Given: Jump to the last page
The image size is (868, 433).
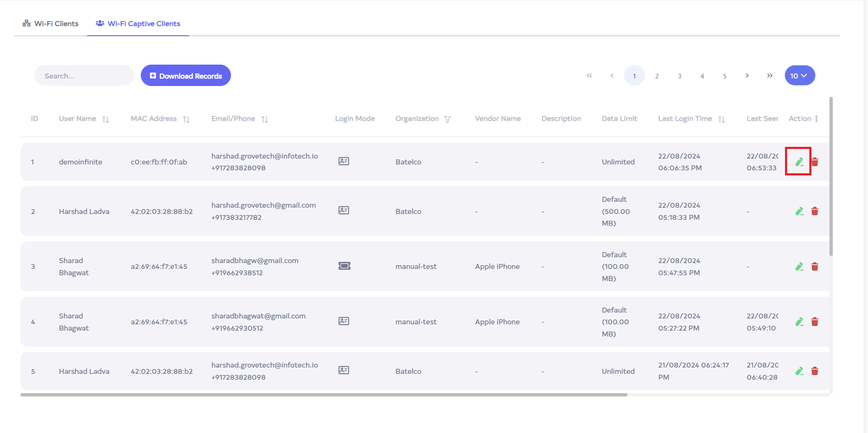Looking at the screenshot, I should (x=770, y=76).
